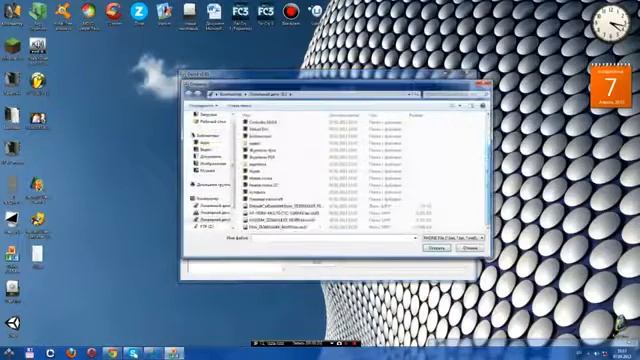Image resolution: width=640 pixels, height=360 pixels.
Task: Click the analog clock gadget
Action: 610,23
